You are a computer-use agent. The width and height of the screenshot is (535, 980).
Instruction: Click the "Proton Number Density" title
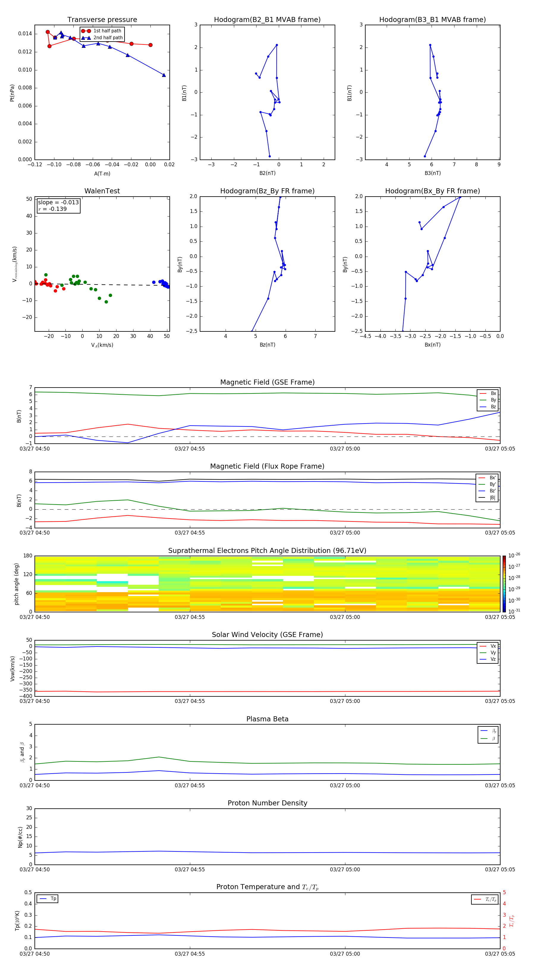point(267,803)
